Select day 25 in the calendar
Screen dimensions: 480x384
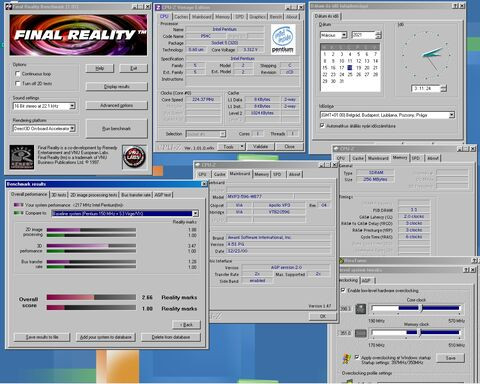350,74
